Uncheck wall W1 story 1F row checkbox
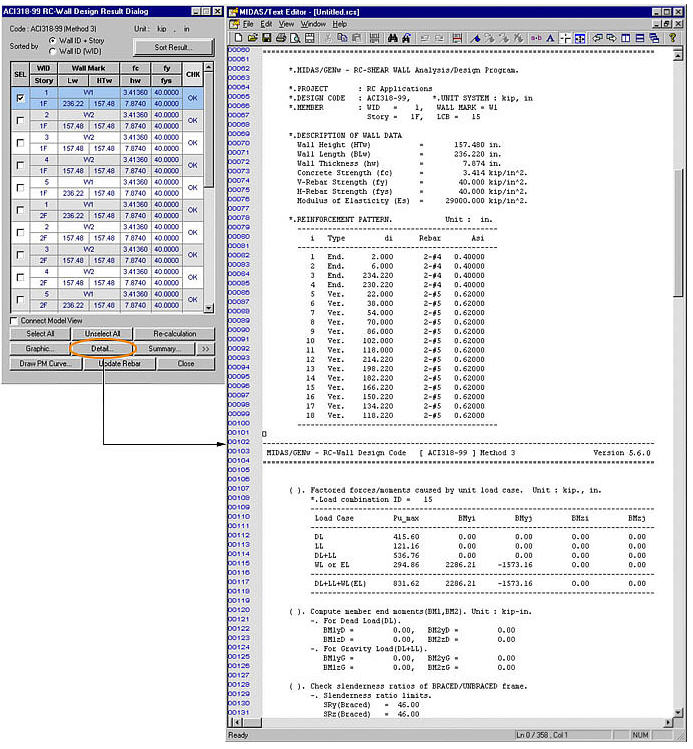This screenshot has width=693, height=749. coord(20,98)
